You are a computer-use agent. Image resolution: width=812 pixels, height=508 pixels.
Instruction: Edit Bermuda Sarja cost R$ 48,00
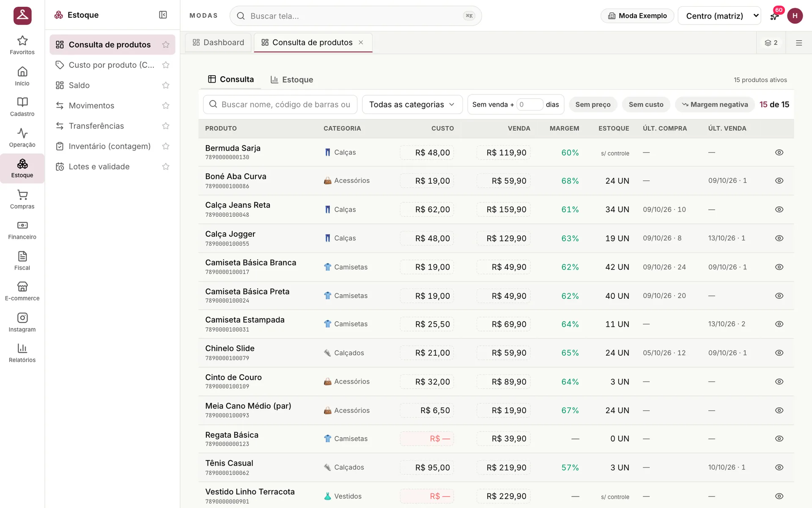tap(427, 152)
